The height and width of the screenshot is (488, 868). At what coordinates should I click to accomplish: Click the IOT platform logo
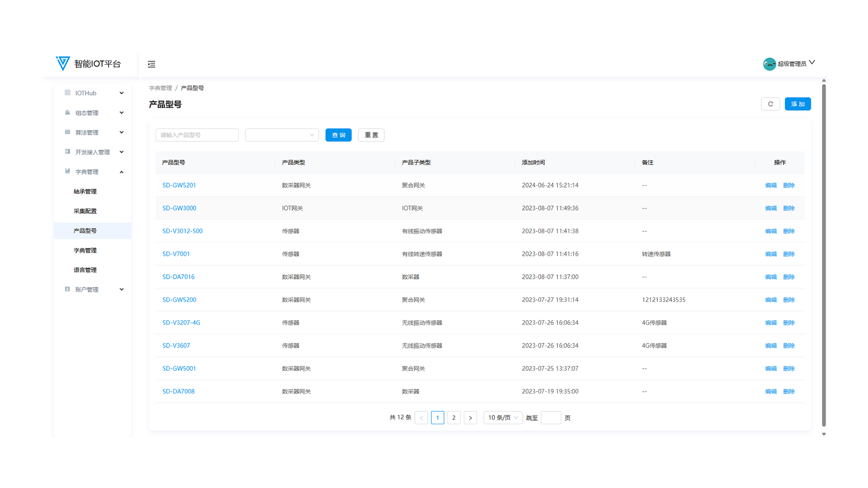click(x=63, y=64)
